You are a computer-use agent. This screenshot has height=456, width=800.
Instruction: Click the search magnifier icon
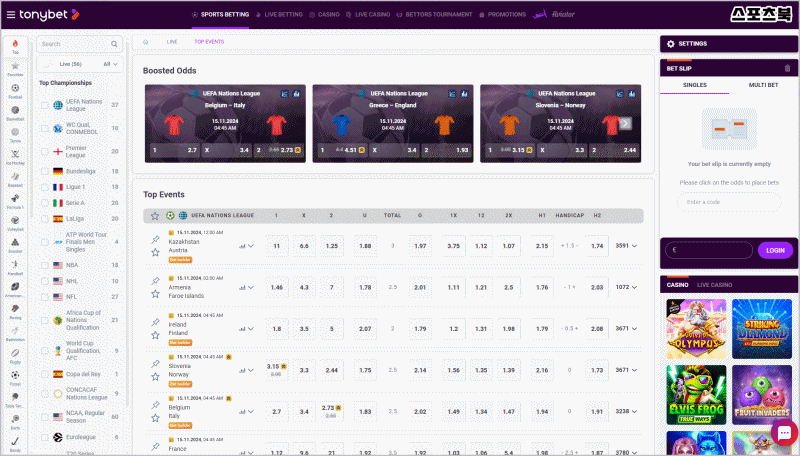click(x=114, y=44)
